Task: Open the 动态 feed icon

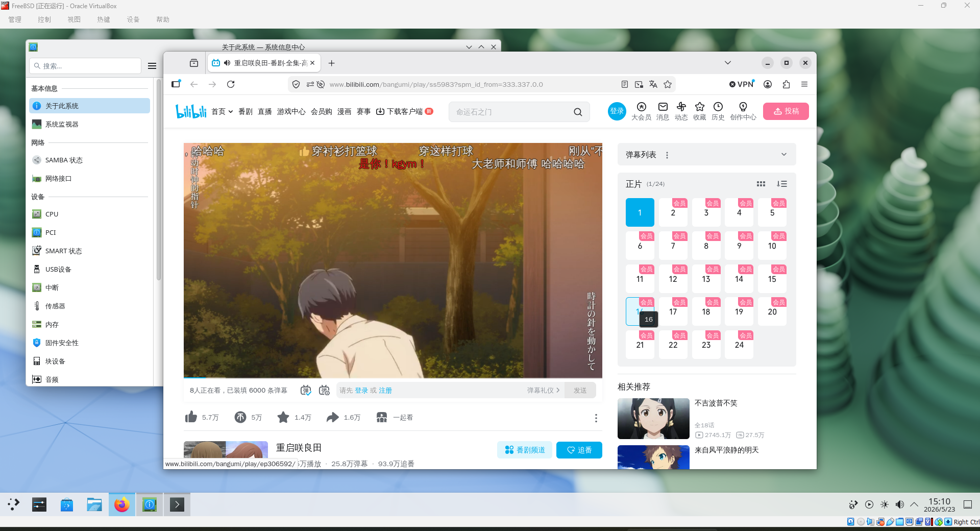Action: tap(681, 111)
